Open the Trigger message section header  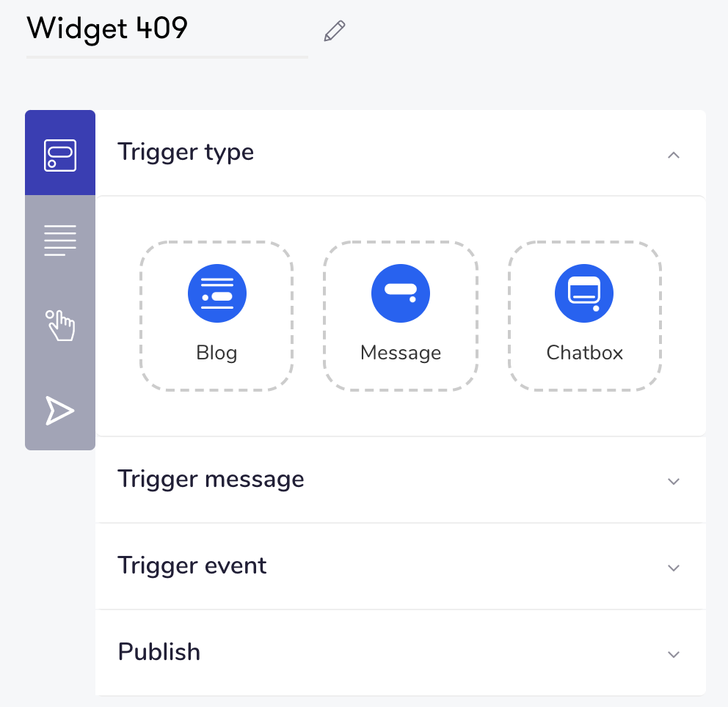click(400, 480)
